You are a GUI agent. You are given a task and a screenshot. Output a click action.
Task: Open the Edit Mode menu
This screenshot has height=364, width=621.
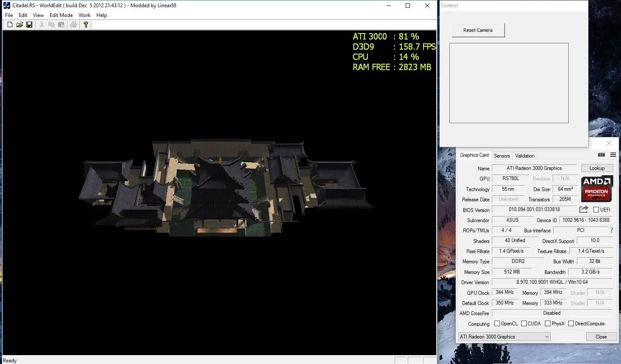(61, 15)
